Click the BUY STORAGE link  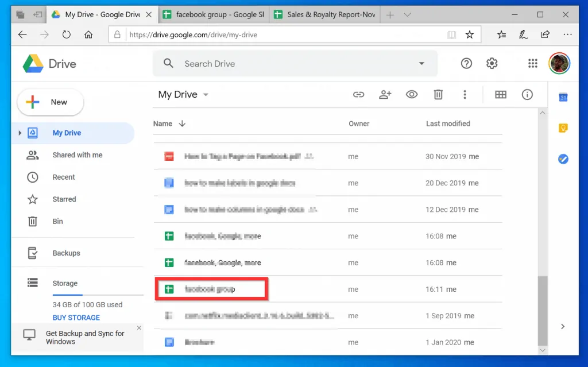click(x=76, y=318)
